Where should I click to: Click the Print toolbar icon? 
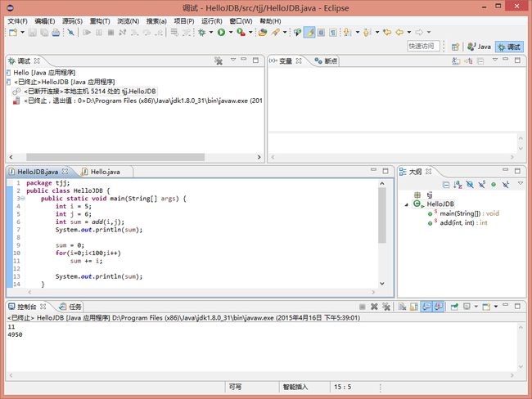click(x=56, y=32)
